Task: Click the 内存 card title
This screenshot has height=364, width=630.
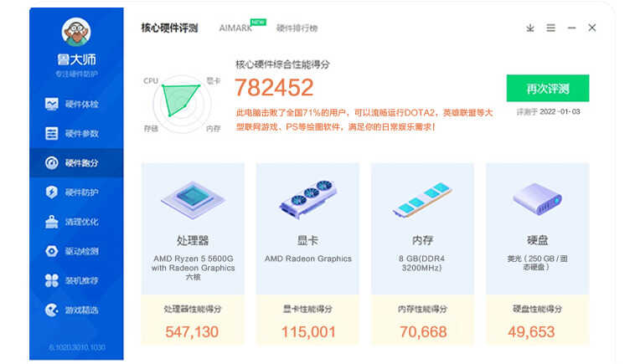Action: [422, 240]
